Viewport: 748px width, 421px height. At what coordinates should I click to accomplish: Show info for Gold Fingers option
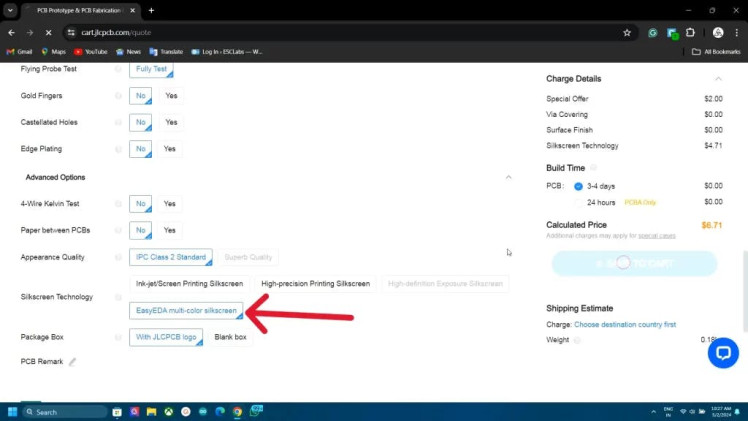[x=118, y=96]
